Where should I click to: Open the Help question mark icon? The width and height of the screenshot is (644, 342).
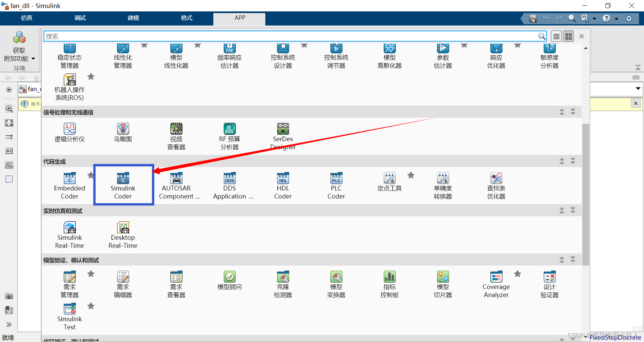click(606, 19)
